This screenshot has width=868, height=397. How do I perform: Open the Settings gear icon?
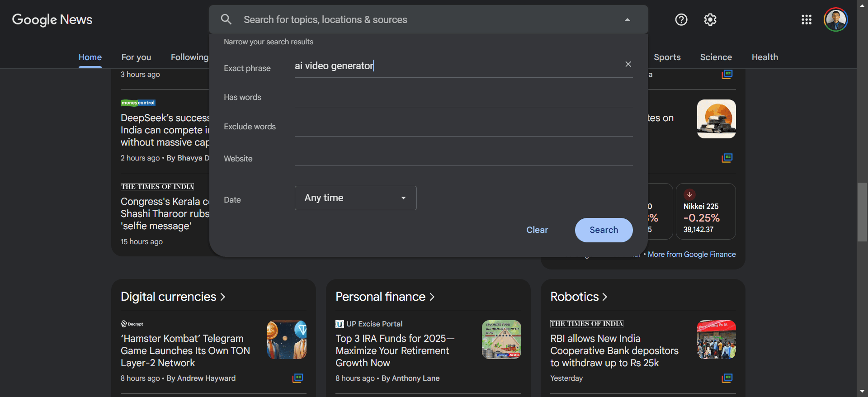(x=710, y=19)
